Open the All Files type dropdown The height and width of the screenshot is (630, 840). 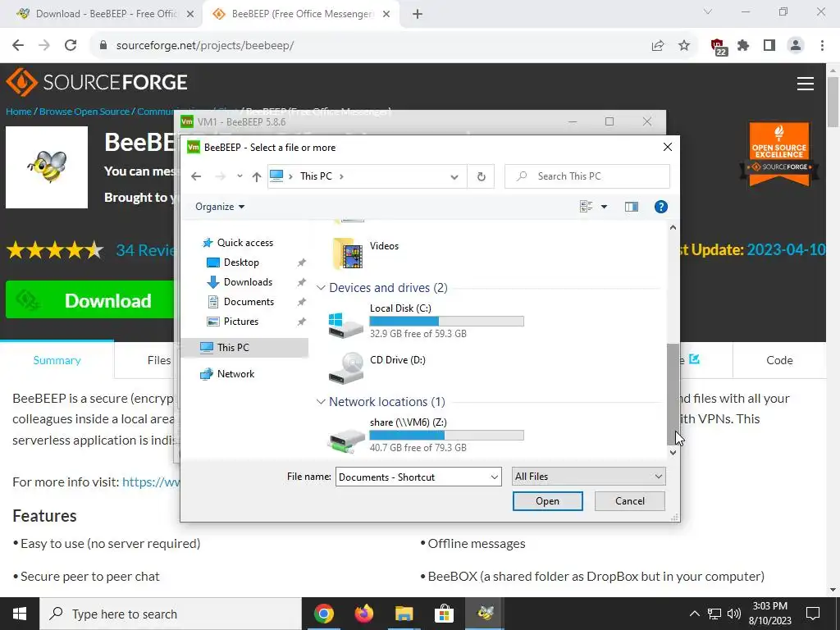click(589, 477)
